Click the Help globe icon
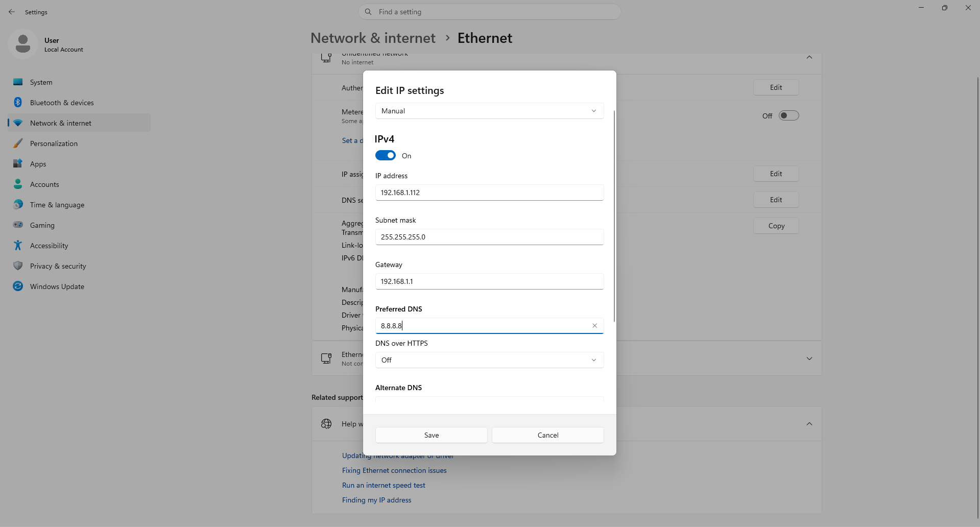The width and height of the screenshot is (980, 527). (x=326, y=424)
